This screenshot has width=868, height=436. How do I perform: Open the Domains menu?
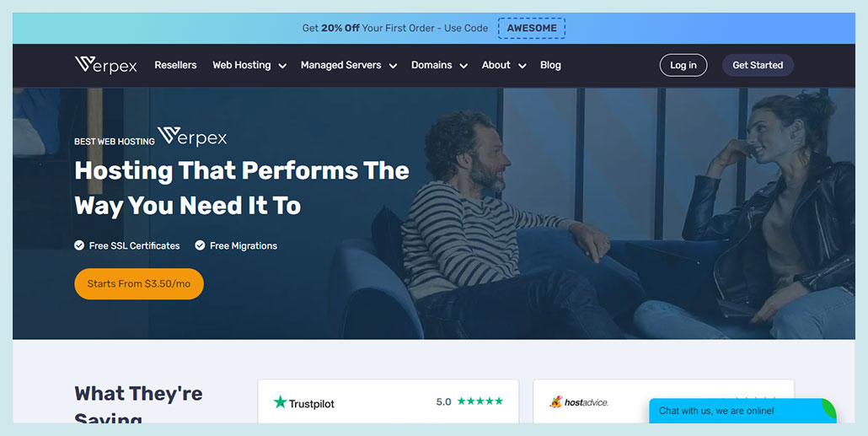click(x=431, y=65)
